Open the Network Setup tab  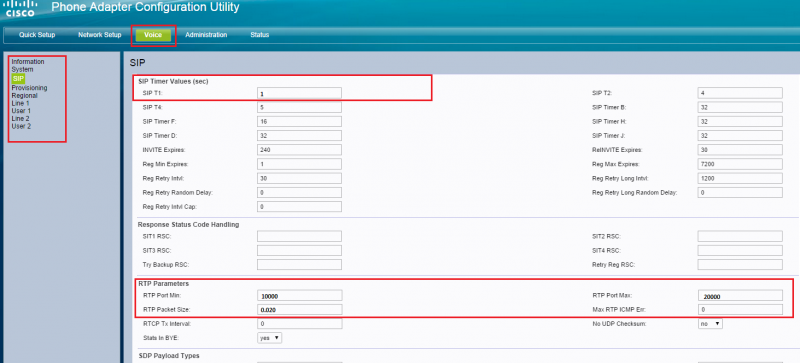[99, 35]
